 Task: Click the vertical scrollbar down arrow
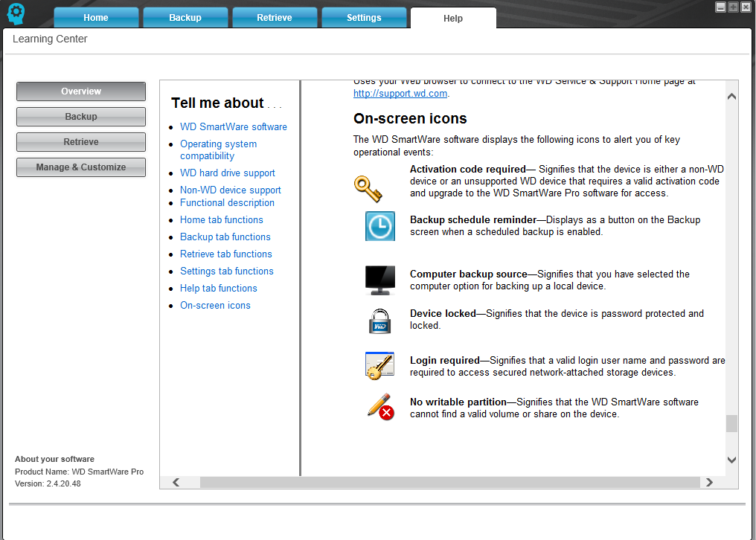(x=731, y=460)
